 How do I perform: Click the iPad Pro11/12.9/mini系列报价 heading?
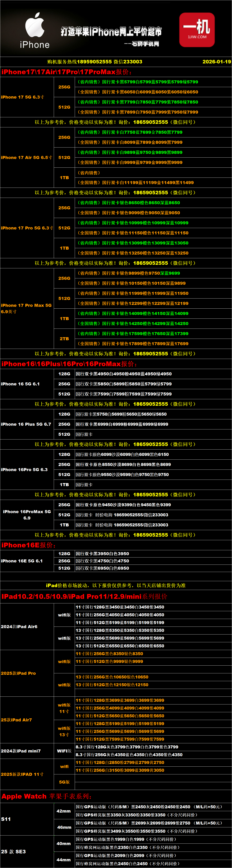click(x=84, y=597)
